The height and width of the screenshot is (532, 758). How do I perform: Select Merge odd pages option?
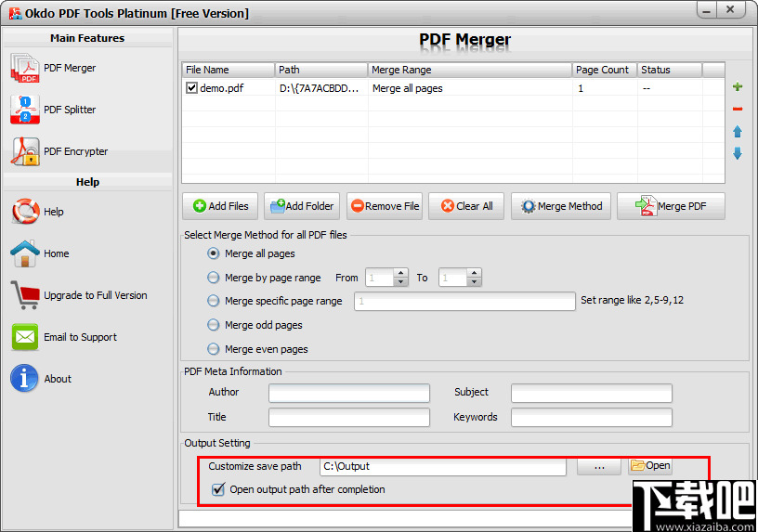click(x=214, y=325)
